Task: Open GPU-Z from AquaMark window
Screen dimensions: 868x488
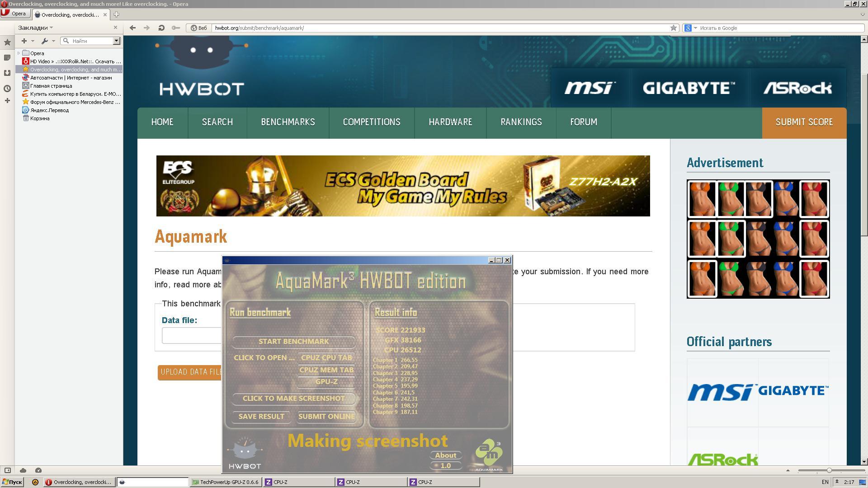Action: (326, 382)
